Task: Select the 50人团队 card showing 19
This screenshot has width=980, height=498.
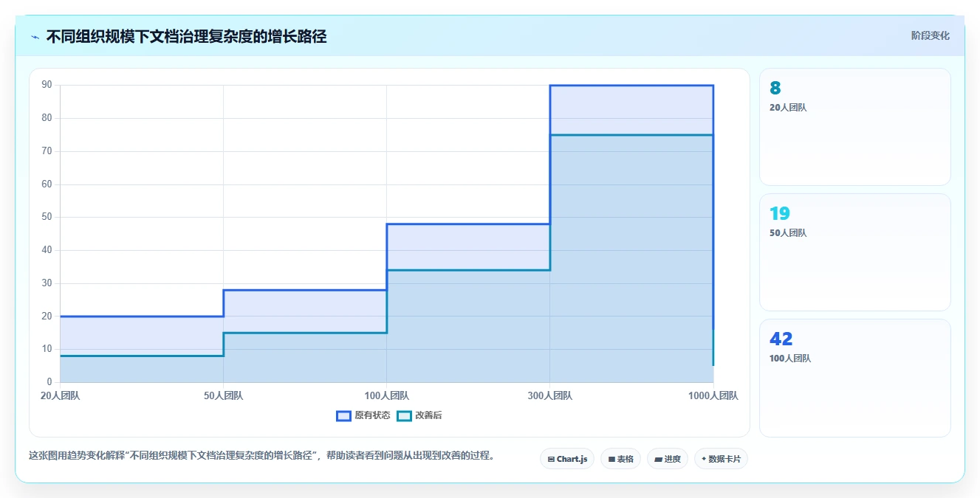Action: [x=855, y=252]
